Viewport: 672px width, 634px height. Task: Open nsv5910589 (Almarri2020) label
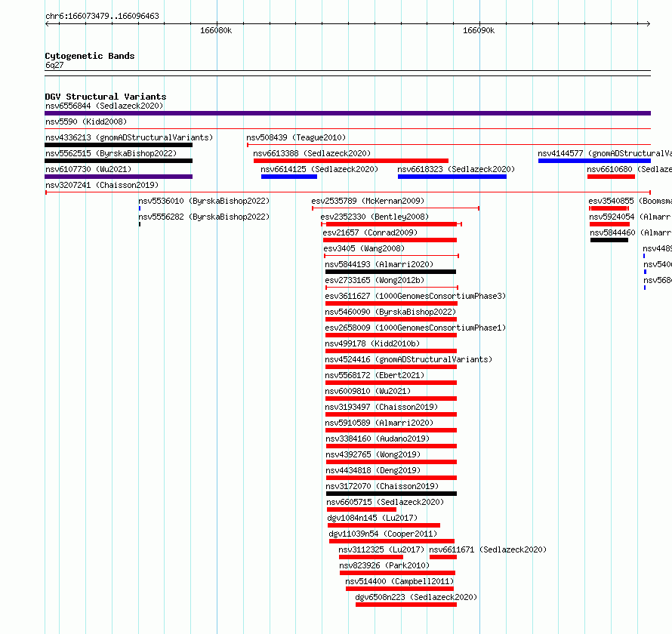point(379,423)
